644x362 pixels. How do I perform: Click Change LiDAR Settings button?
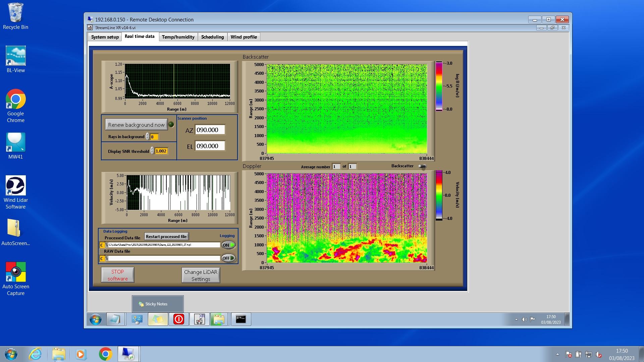coord(201,275)
